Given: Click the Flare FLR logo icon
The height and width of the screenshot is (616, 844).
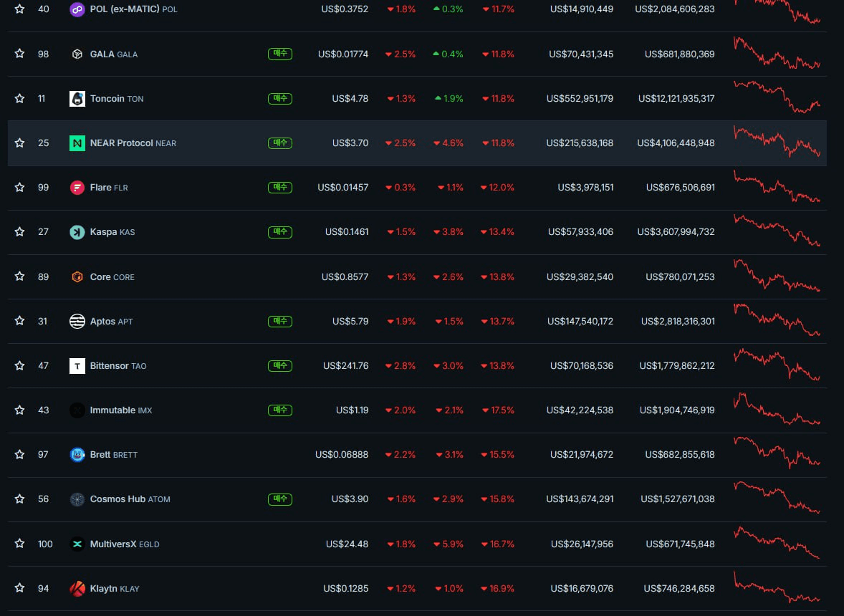Looking at the screenshot, I should tap(77, 188).
